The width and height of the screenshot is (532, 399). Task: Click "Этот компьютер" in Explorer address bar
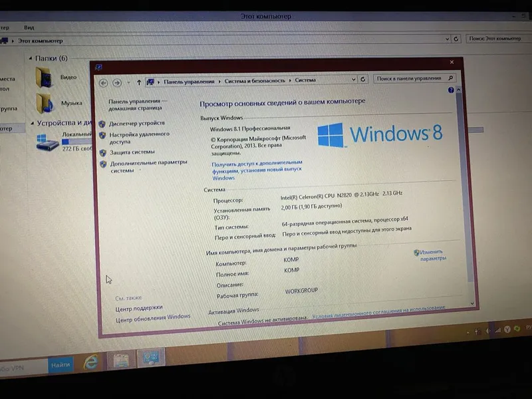(41, 41)
